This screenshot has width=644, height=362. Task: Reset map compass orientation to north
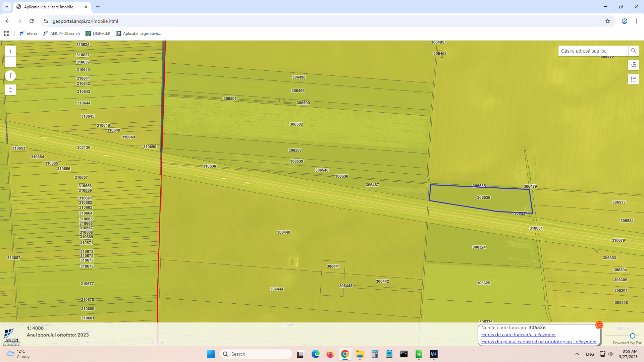(10, 76)
